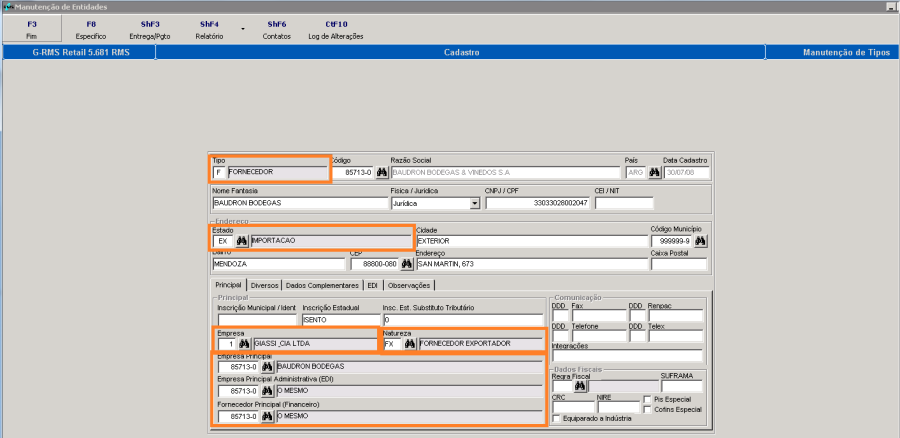
Task: Open Empresa Principal Administrativa (EDI) lookup icon
Action: pos(267,391)
